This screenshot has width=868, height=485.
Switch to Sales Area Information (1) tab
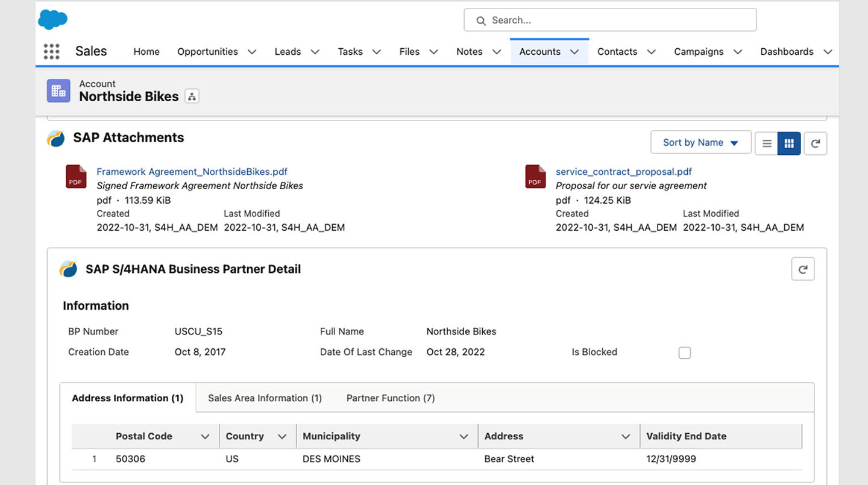click(265, 398)
